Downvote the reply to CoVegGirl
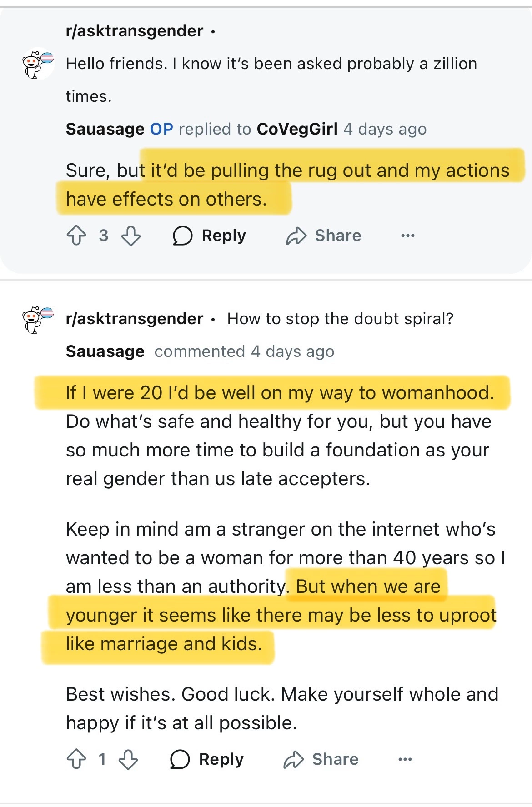Viewport: 532px width, 807px height. (x=131, y=236)
